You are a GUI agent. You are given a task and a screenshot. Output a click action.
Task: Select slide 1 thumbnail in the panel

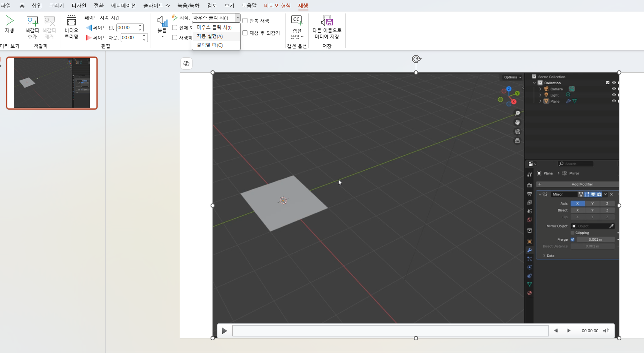click(52, 83)
